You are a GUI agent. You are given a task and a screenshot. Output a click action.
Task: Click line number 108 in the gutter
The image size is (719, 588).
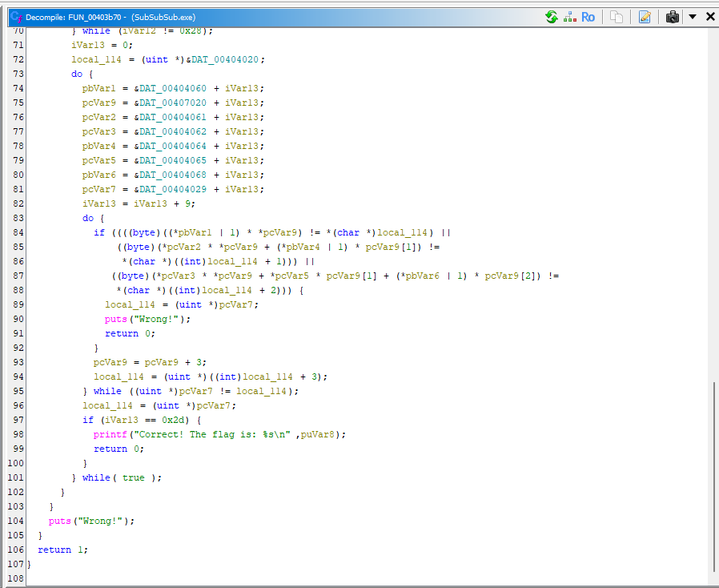pyautogui.click(x=15, y=578)
